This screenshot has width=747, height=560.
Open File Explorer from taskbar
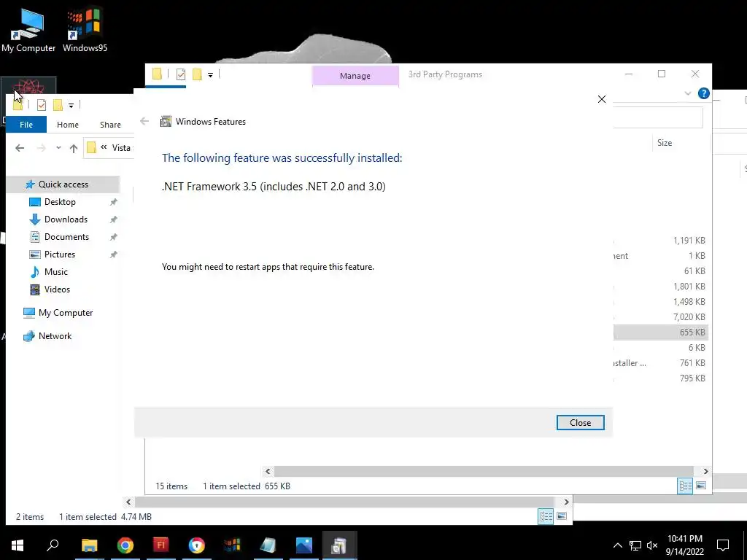89,545
